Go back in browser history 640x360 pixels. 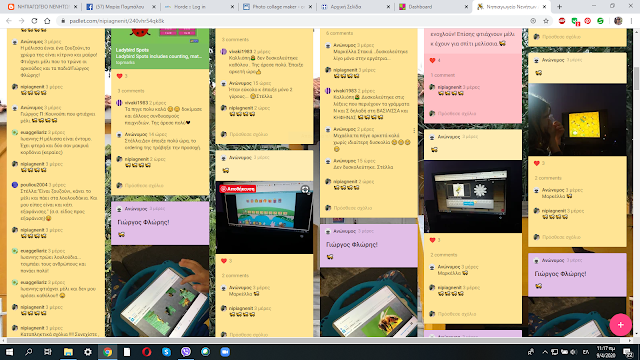[9, 21]
